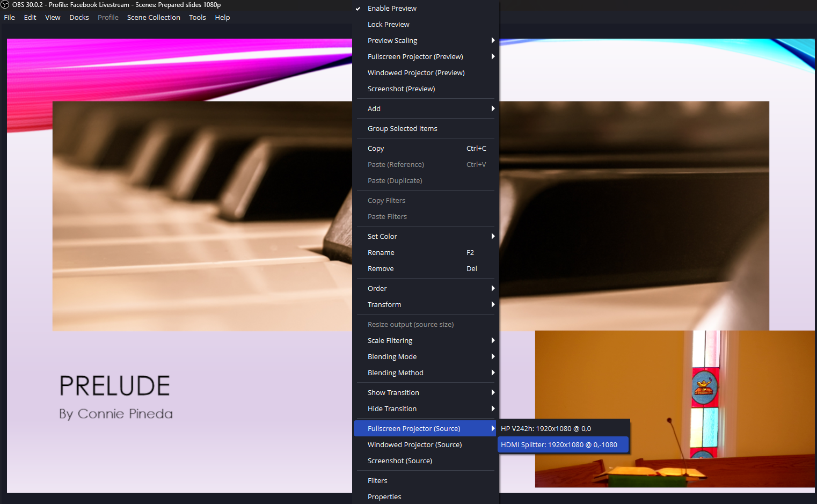Screen dimensions: 817x504
Task: Toggle the Enable Preview checkmark
Action: pos(392,8)
